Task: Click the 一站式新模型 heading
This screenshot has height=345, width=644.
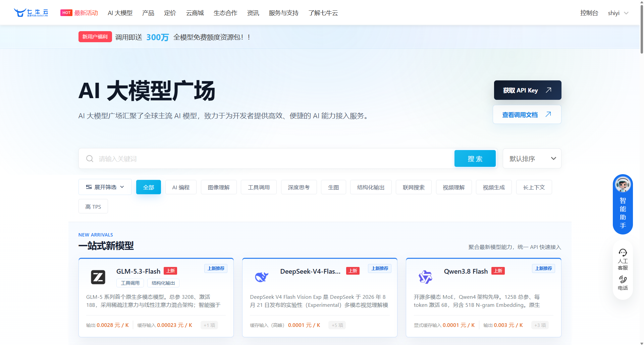Action: click(x=106, y=246)
